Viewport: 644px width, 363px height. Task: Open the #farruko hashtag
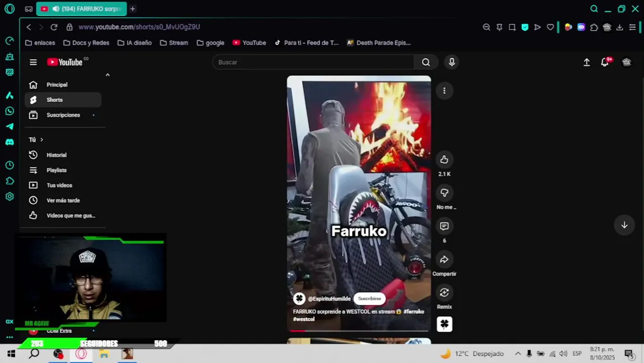[x=414, y=312]
